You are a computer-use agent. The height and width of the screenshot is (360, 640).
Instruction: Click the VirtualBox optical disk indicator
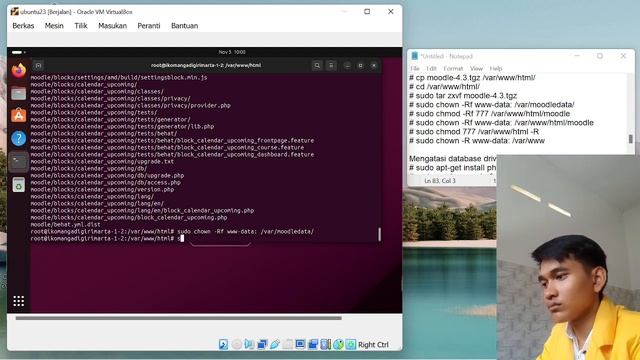coord(237,344)
